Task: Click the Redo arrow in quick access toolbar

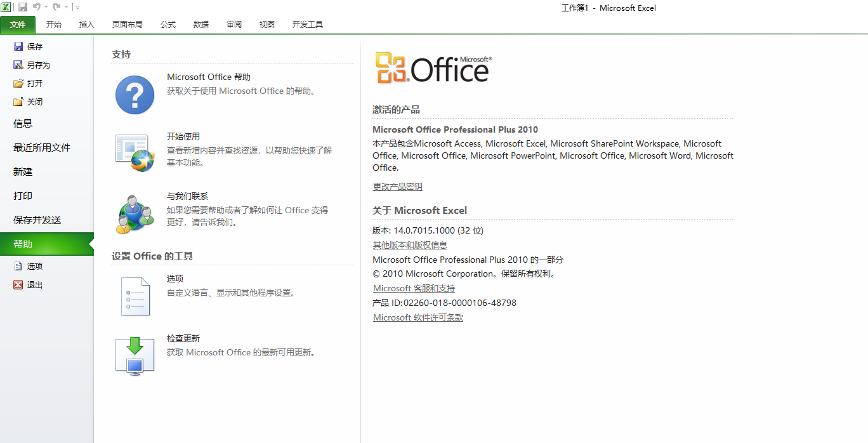Action: 57,7
